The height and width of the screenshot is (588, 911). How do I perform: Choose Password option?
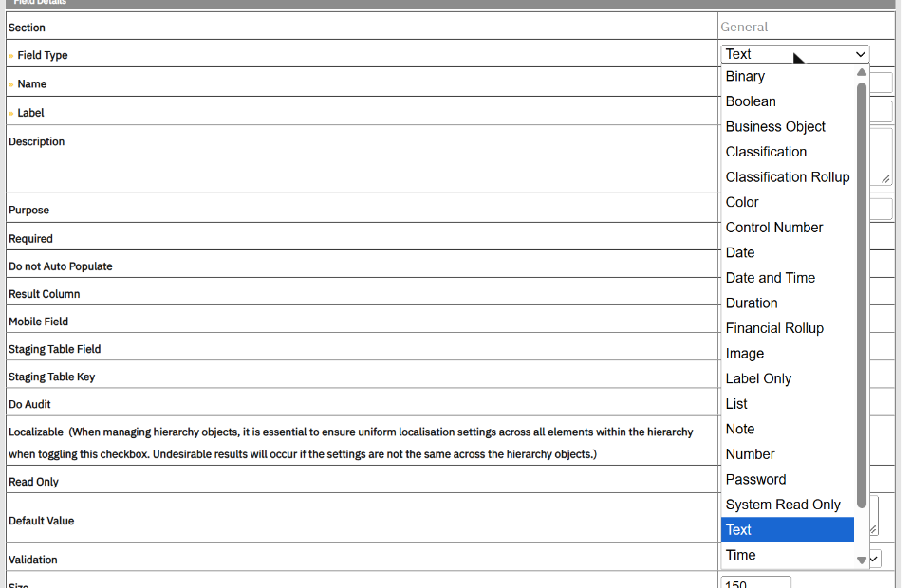788,480
